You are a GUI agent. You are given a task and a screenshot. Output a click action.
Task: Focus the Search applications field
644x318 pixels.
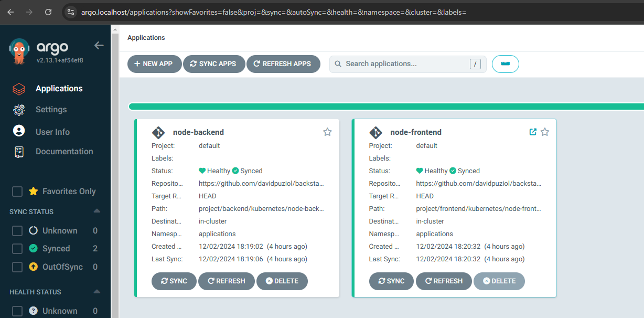405,64
